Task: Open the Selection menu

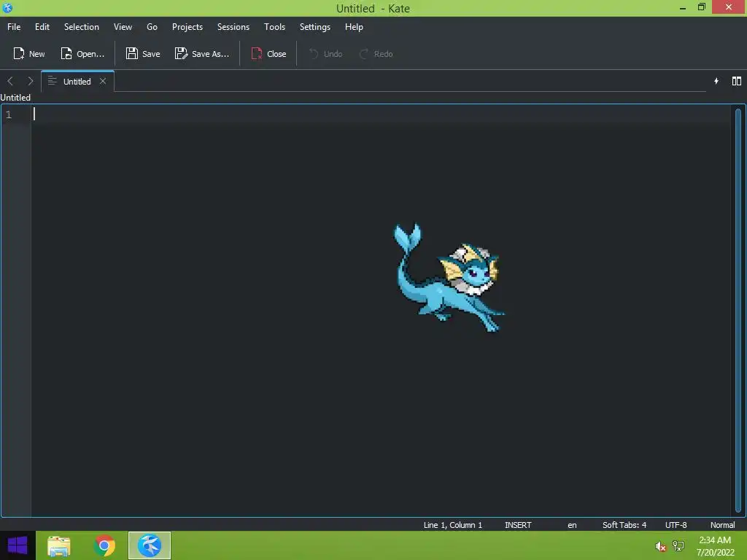Action: coord(82,27)
